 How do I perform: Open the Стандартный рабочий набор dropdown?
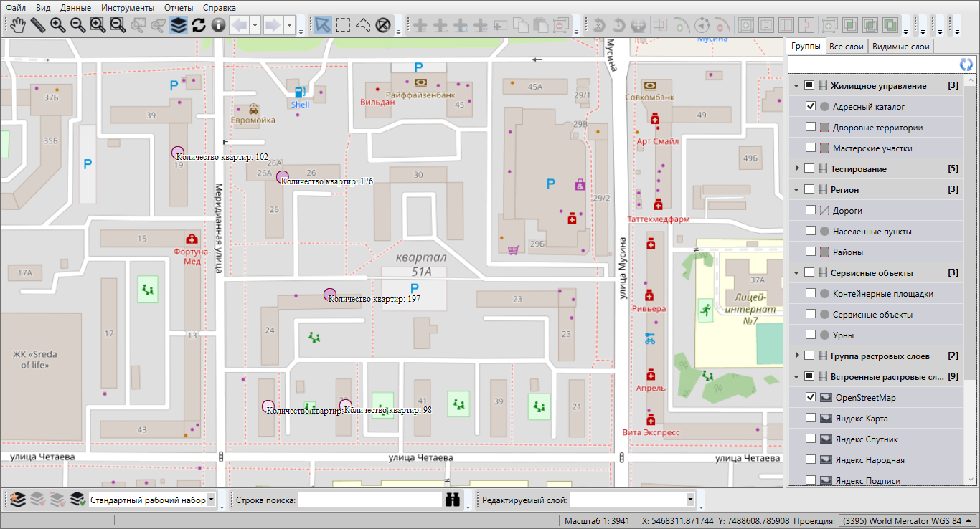[211, 500]
